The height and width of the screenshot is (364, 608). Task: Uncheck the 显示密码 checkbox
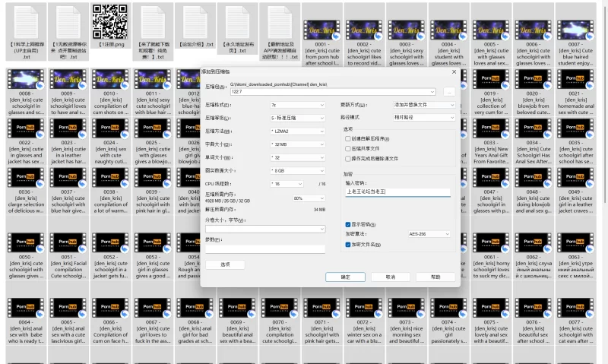click(347, 225)
